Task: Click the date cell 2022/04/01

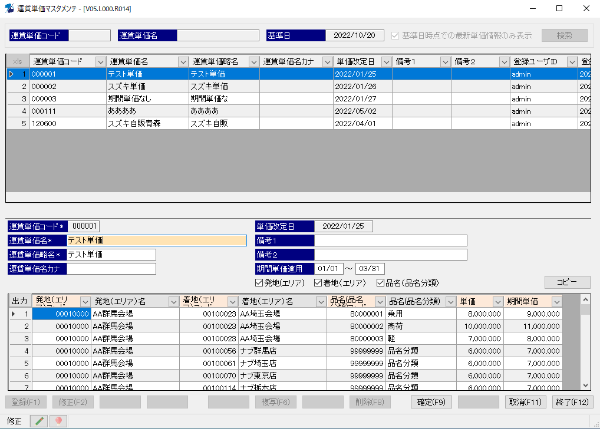Action: point(363,123)
